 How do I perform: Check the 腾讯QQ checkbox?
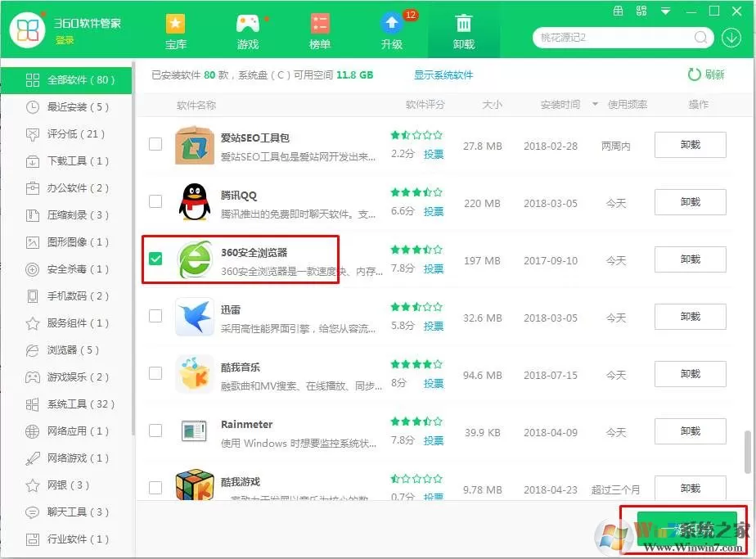click(155, 201)
